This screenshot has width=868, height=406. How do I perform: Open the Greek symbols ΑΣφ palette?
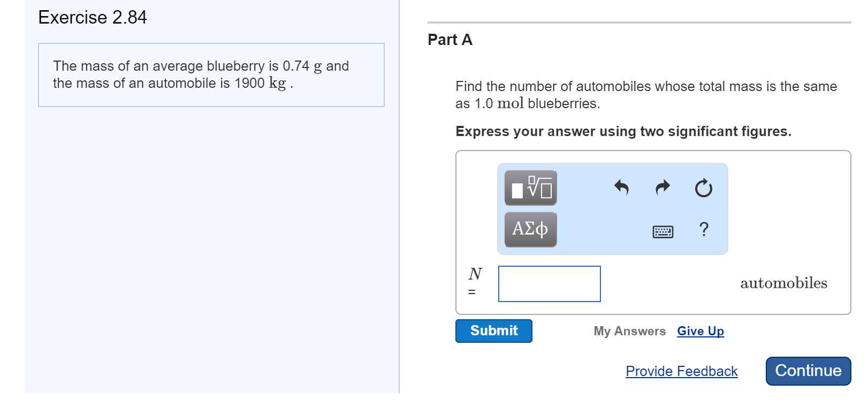(530, 229)
